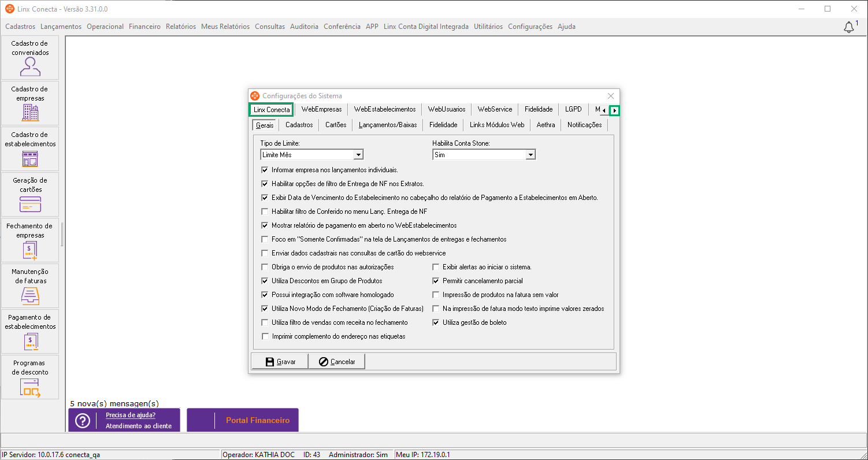Open the Cadastros menu in menu bar
This screenshot has height=460, width=868.
pos(20,27)
